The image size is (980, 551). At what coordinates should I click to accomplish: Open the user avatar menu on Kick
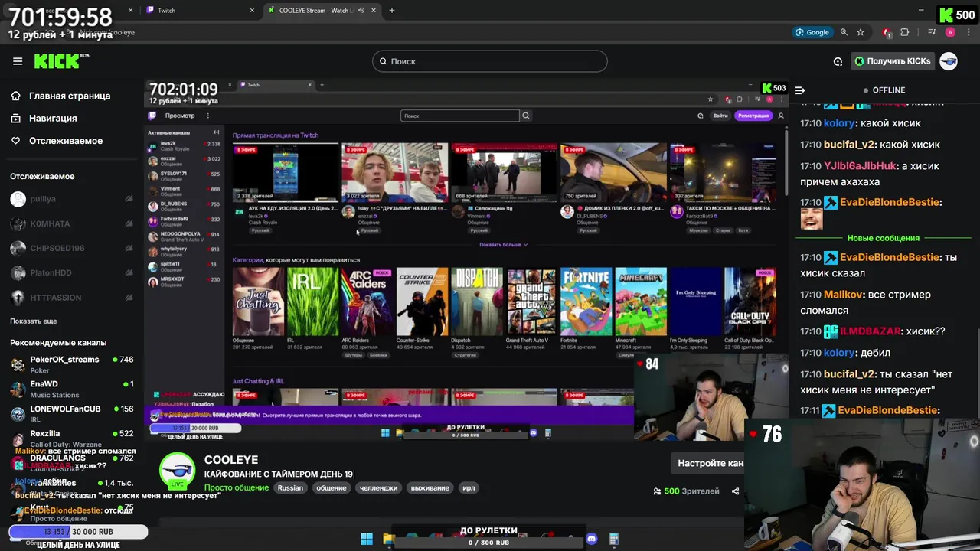pos(949,61)
